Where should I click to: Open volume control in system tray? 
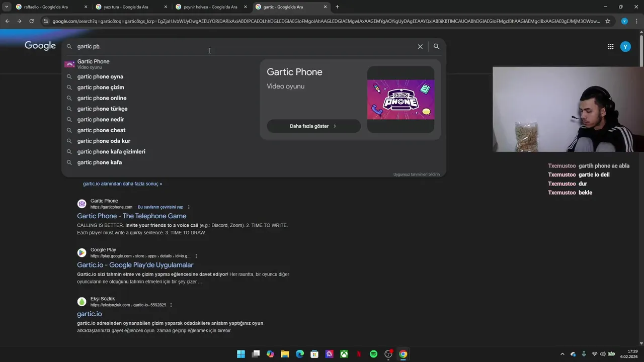coord(603,354)
